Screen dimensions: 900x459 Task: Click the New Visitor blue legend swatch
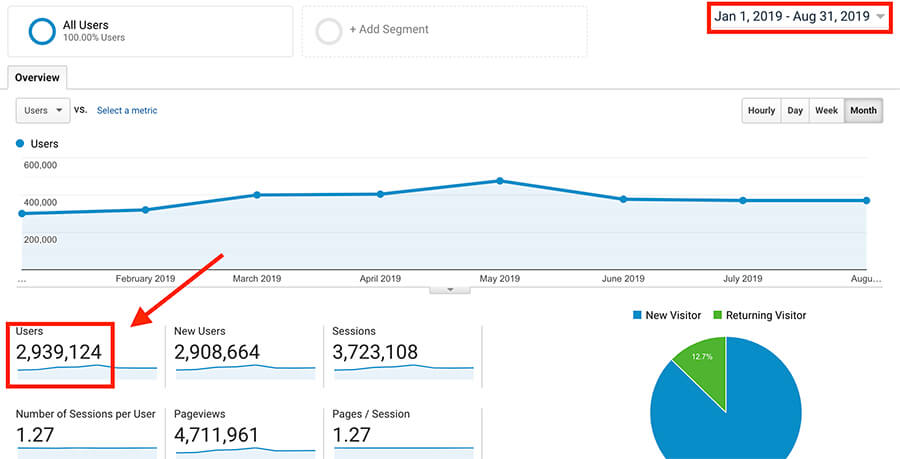[x=637, y=315]
